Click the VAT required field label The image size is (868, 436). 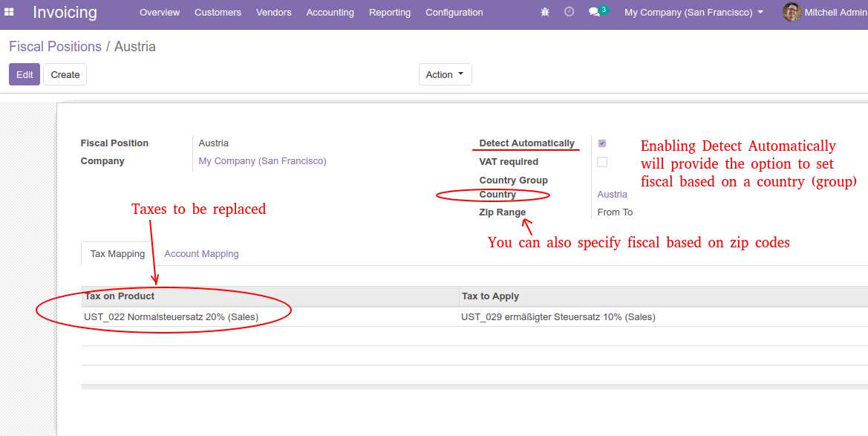tap(509, 162)
